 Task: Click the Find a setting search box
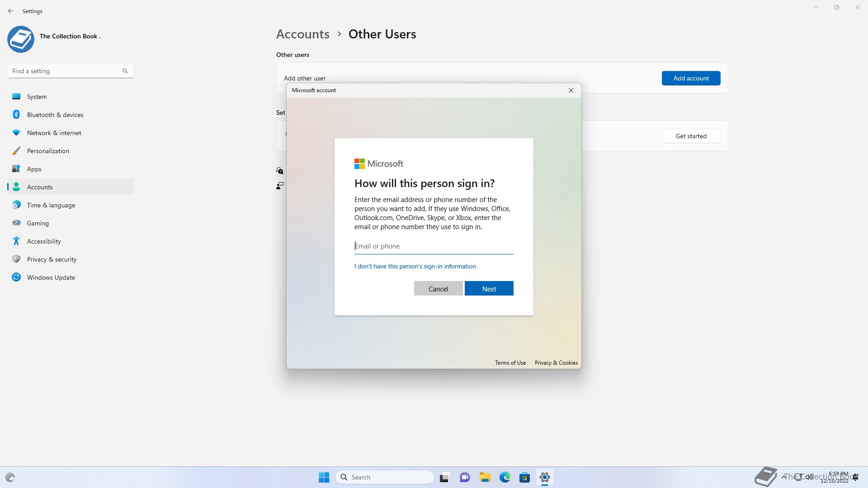[x=71, y=71]
